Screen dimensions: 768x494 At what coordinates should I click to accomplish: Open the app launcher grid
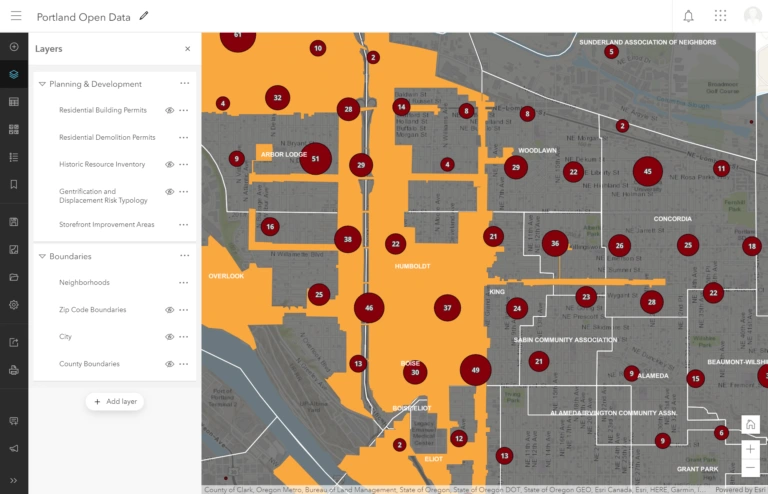point(720,16)
